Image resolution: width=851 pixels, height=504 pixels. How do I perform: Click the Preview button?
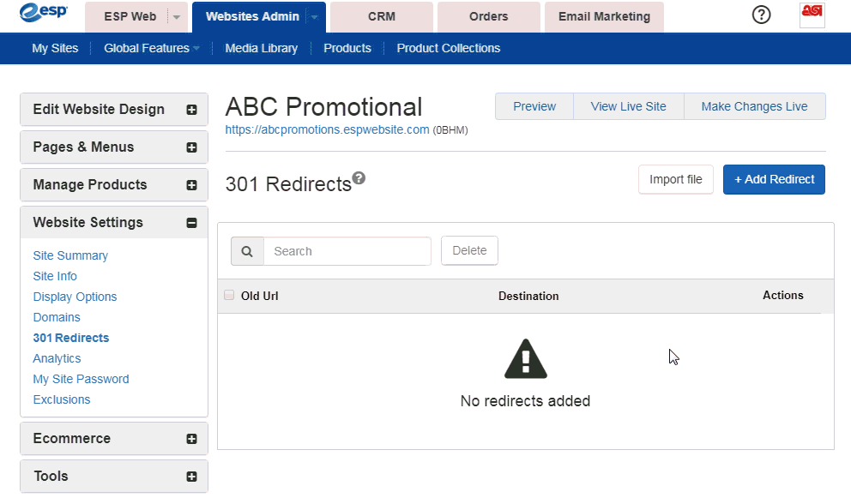pos(534,106)
